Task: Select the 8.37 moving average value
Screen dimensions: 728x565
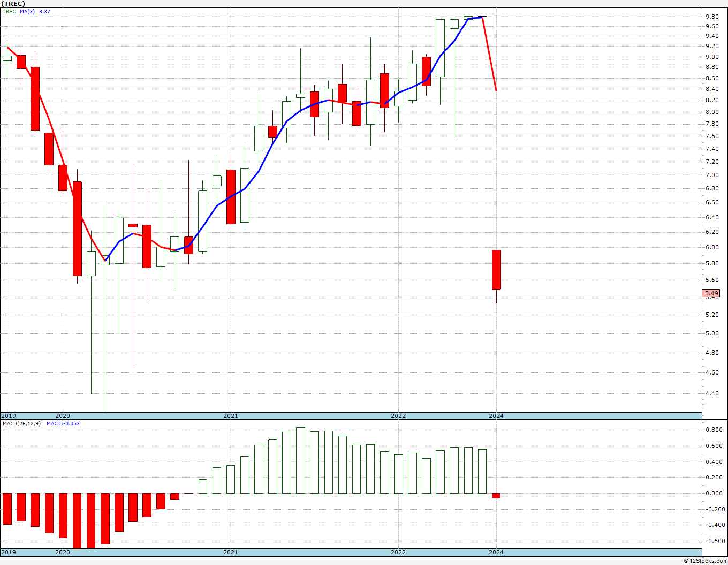Action: pos(44,11)
